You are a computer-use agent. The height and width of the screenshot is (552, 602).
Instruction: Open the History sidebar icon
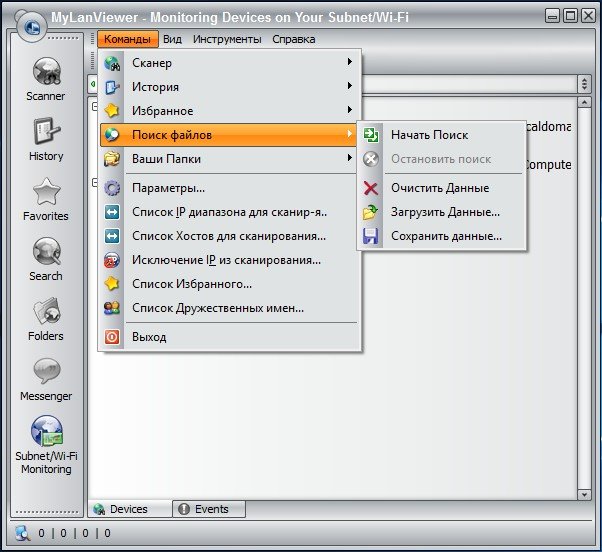(46, 131)
